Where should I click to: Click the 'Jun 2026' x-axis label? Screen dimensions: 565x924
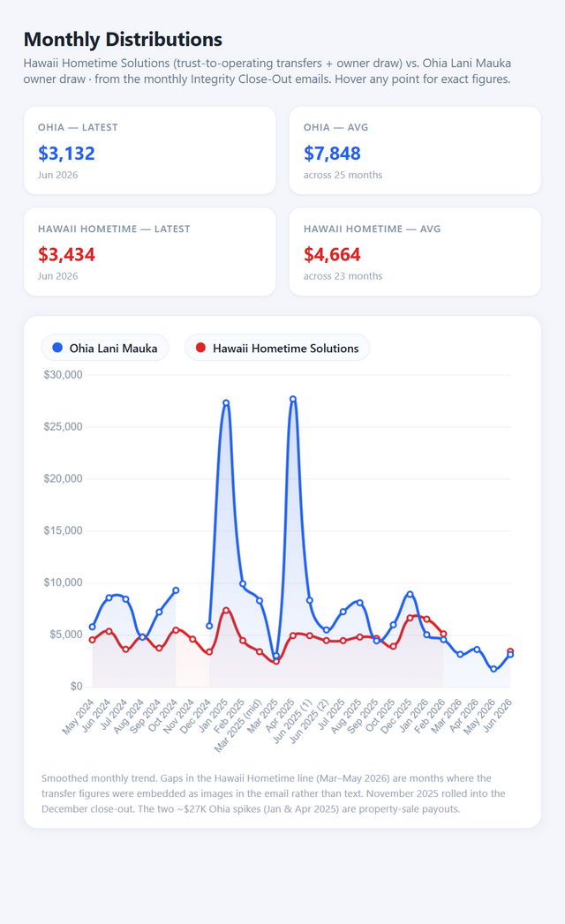coord(498,716)
